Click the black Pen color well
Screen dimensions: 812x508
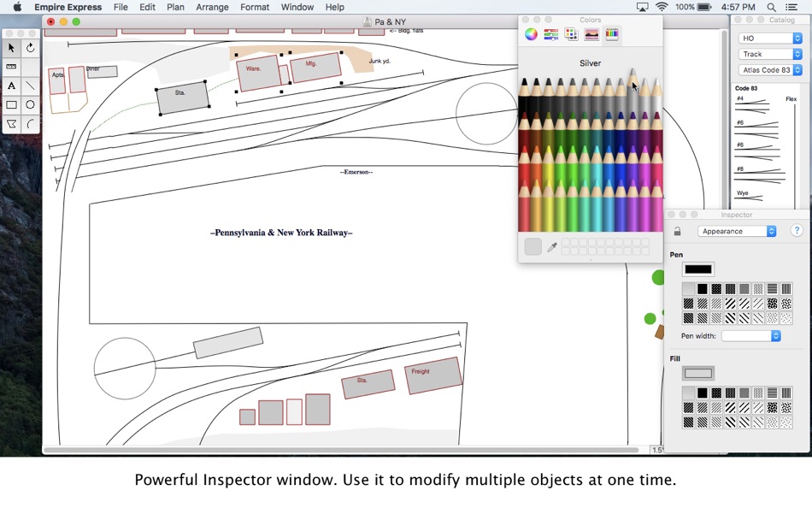tap(698, 269)
